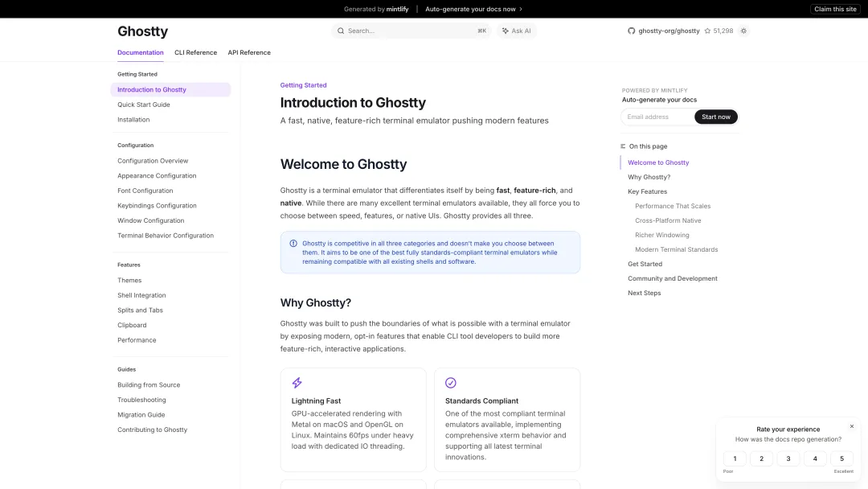Click the star icon next to 51,298

(707, 31)
